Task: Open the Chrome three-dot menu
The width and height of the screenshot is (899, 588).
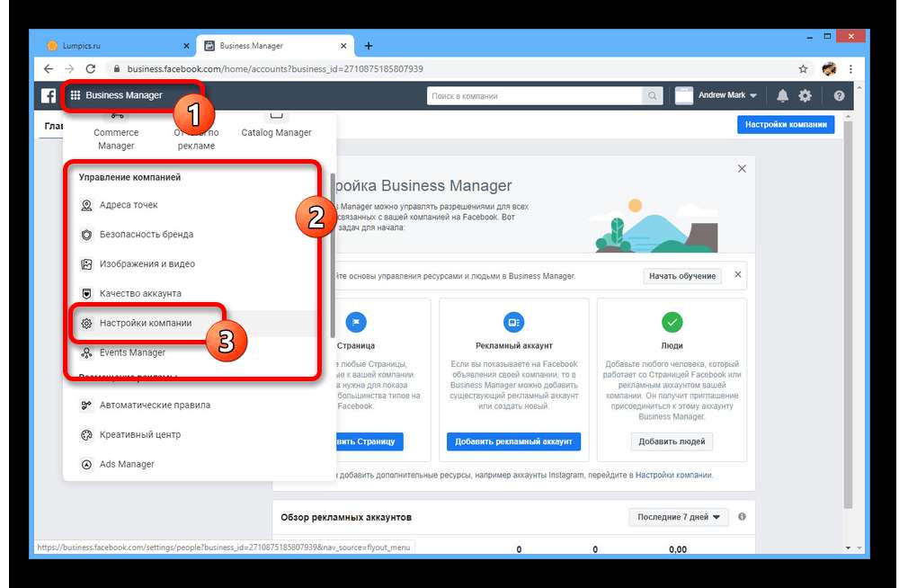Action: coord(850,69)
